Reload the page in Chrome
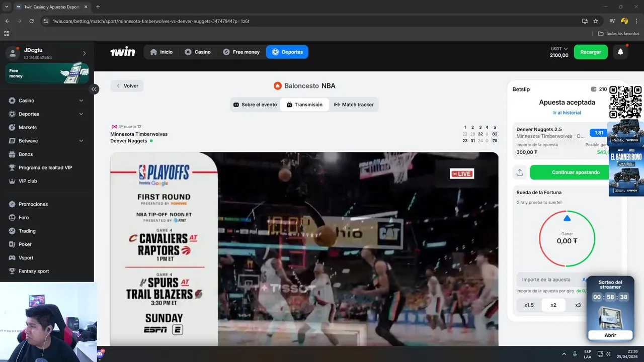The image size is (644, 362). [x=31, y=21]
